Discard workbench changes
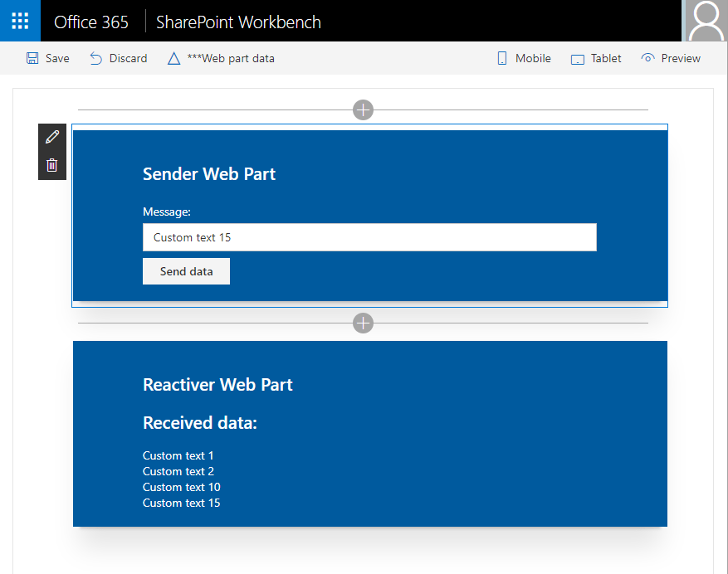The width and height of the screenshot is (728, 574). pos(118,58)
